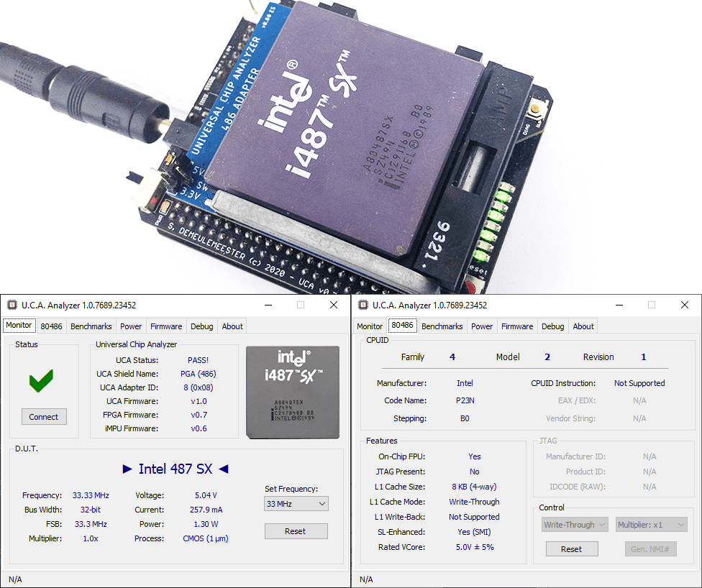This screenshot has height=588, width=702.
Task: Open the Multiplier: x1 dropdown
Action: coord(651,525)
